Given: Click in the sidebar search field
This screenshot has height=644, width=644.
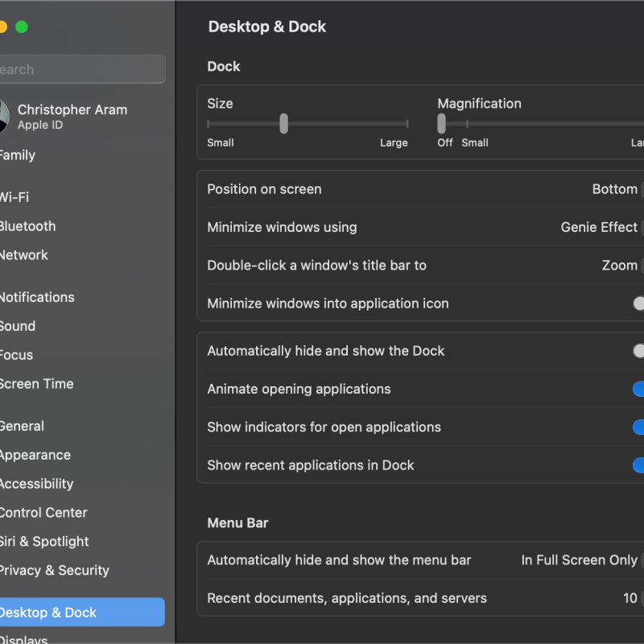Looking at the screenshot, I should 80,69.
